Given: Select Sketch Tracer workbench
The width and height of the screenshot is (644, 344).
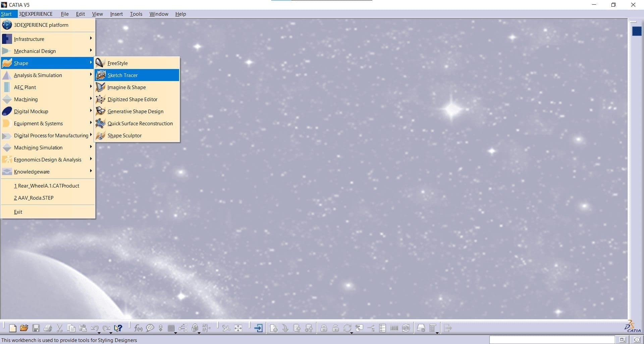Looking at the screenshot, I should 137,75.
